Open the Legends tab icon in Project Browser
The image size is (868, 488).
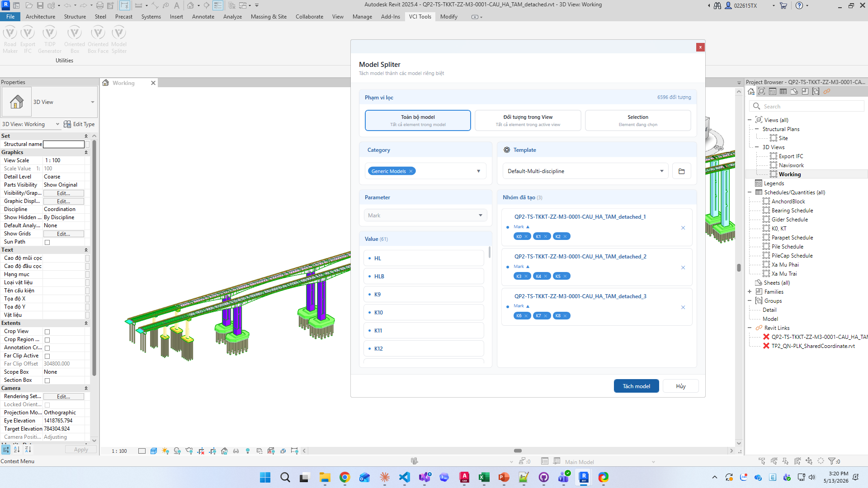point(773,91)
